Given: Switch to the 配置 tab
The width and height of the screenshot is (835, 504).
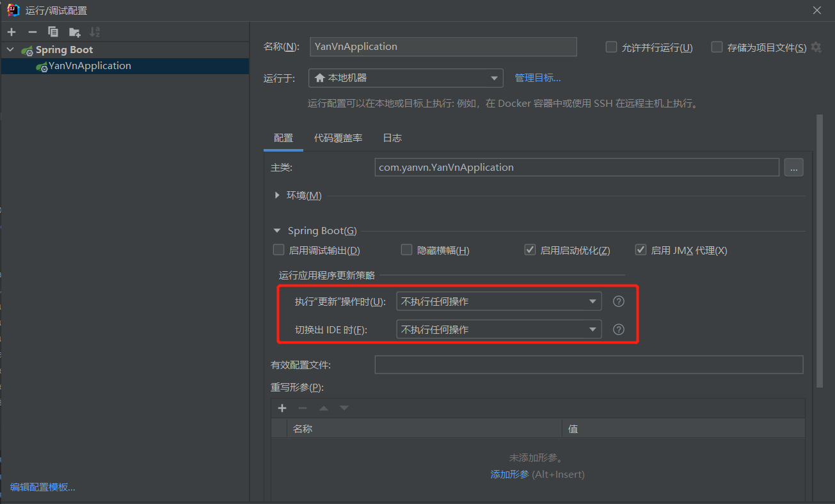Looking at the screenshot, I should 283,138.
